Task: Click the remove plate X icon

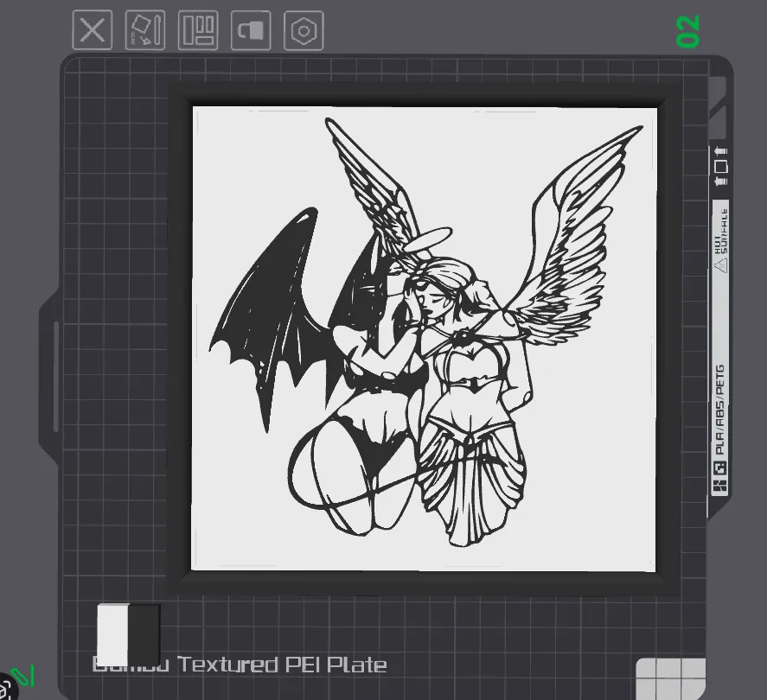Action: 93,30
